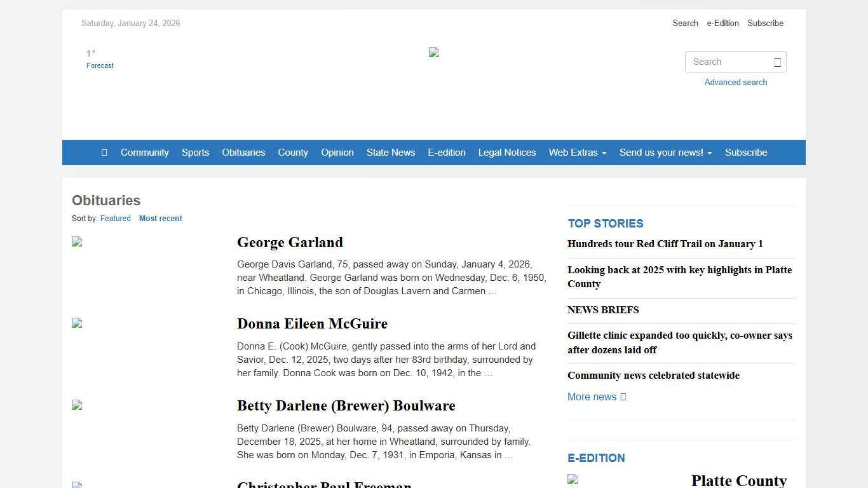Select Featured sort option
The height and width of the screenshot is (488, 868).
point(115,218)
